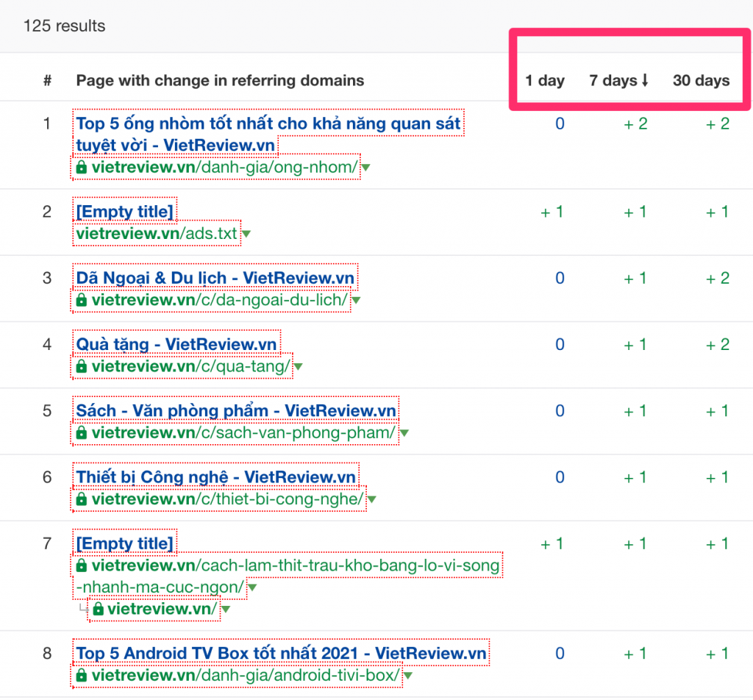Image resolution: width=753 pixels, height=700 pixels.
Task: Open the "Top 5 ống nhòm tốt nhất" page title
Action: 268,134
